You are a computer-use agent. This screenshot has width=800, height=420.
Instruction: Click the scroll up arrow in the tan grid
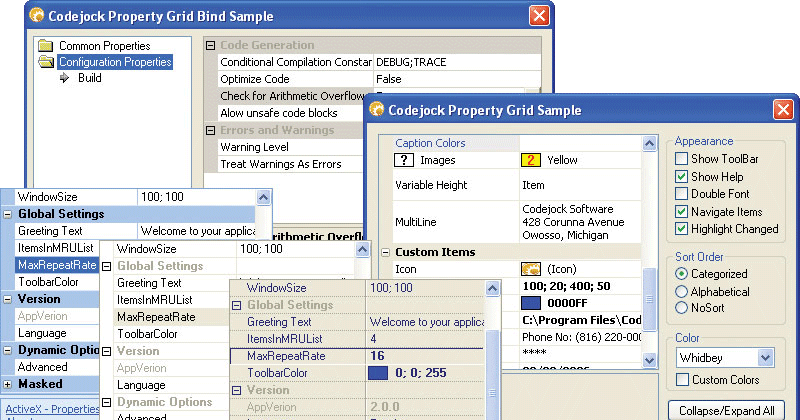[x=492, y=288]
